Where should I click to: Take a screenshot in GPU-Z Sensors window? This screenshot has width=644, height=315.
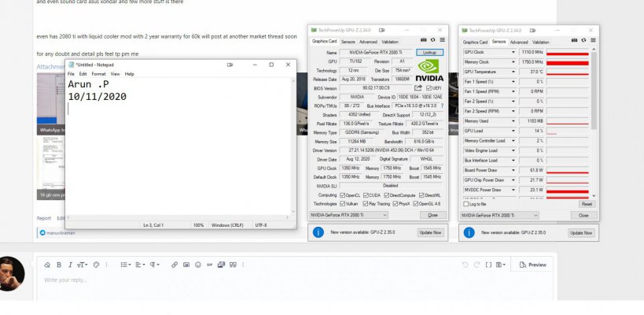point(575,40)
